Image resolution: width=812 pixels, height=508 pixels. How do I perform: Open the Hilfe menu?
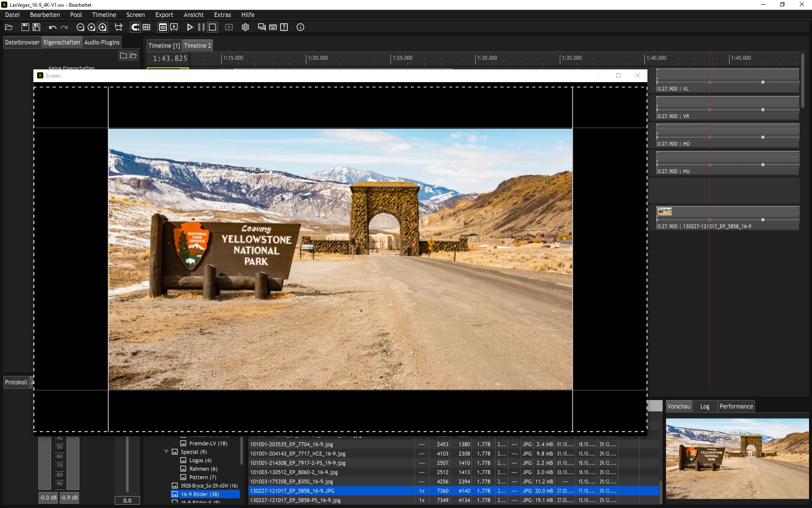coord(248,15)
